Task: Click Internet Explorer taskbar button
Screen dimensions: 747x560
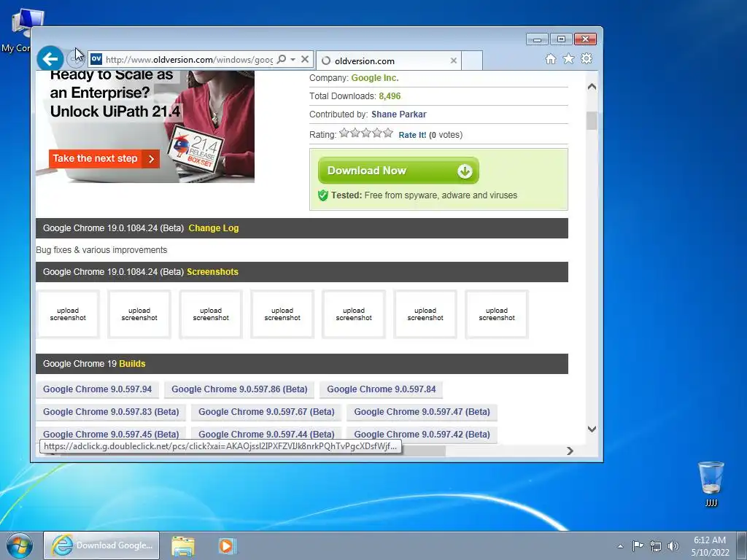Action: tap(101, 545)
